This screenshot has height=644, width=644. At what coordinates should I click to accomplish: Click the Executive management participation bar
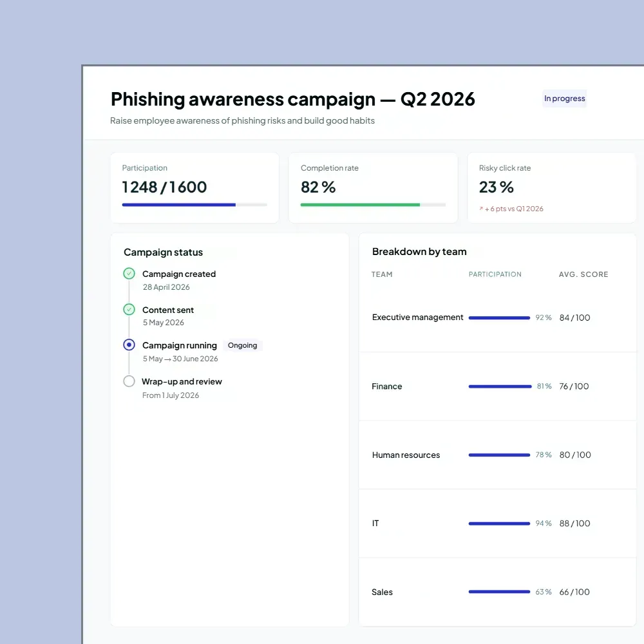(499, 318)
